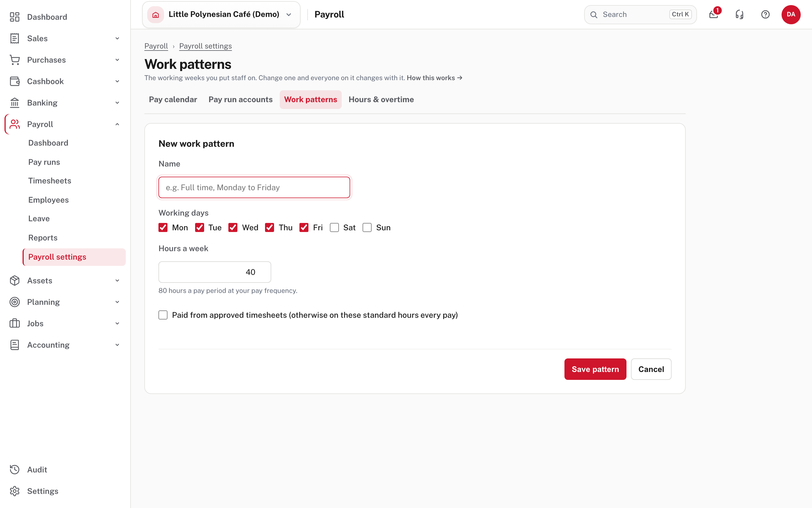Click the headset support icon
The image size is (812, 508).
click(x=740, y=14)
